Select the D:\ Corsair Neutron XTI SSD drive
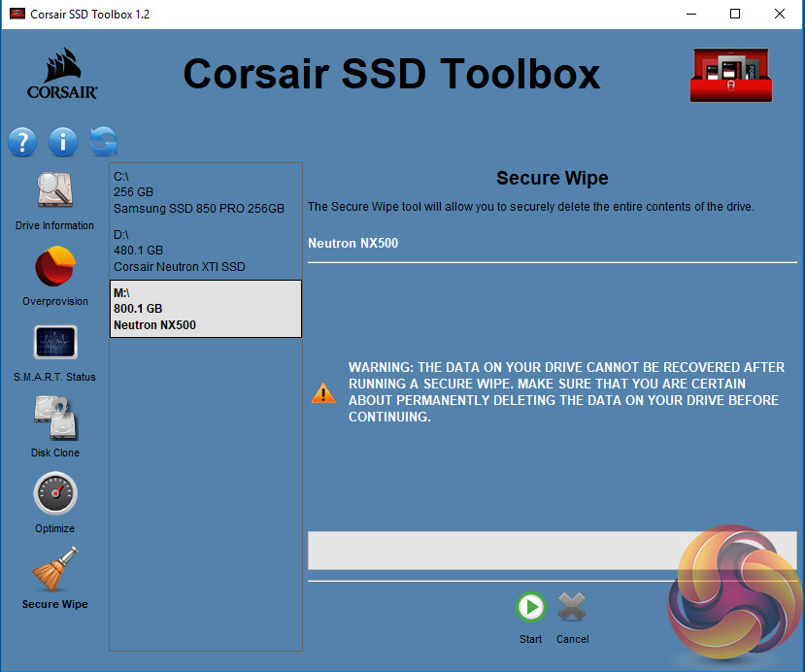Viewport: 805px width, 672px height. point(205,251)
